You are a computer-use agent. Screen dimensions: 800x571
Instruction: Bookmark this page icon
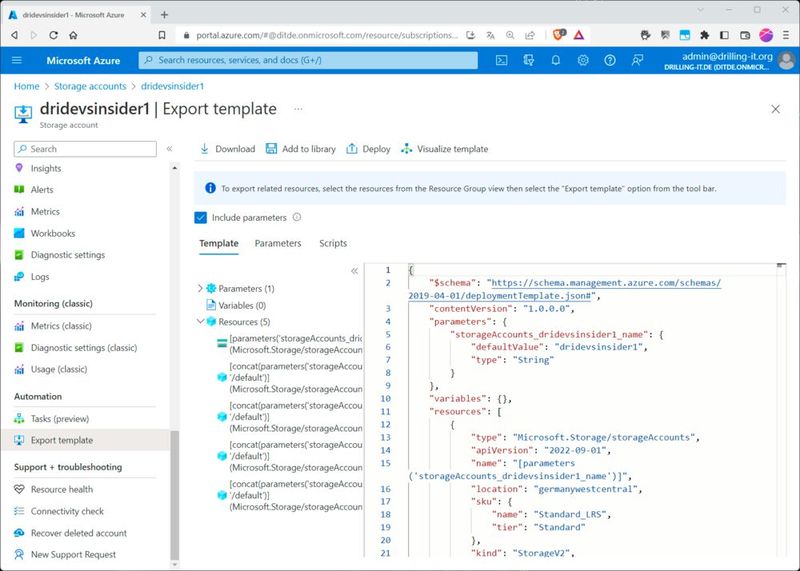coord(162,35)
